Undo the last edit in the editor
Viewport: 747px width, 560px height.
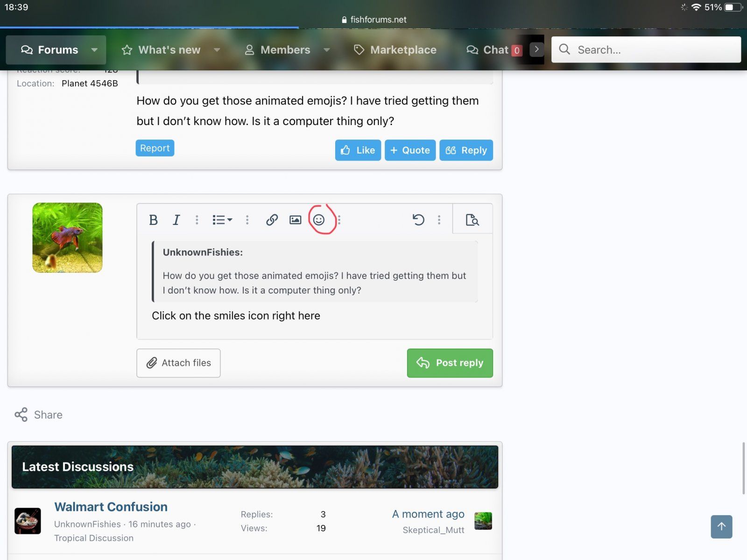pos(418,220)
